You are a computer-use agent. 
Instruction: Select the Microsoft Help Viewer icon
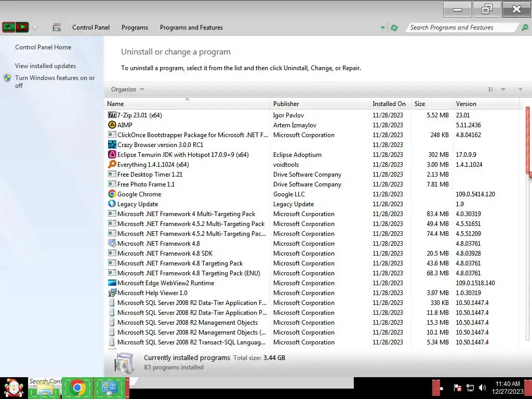coord(112,292)
